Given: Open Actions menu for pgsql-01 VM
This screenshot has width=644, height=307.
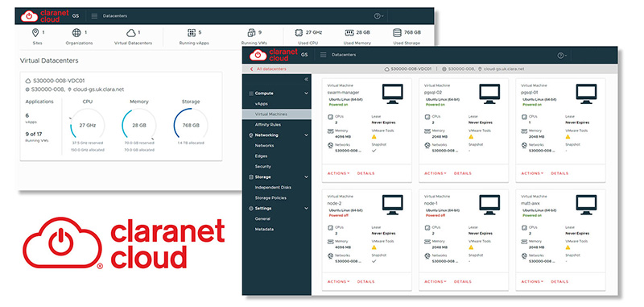Looking at the screenshot, I should [532, 173].
